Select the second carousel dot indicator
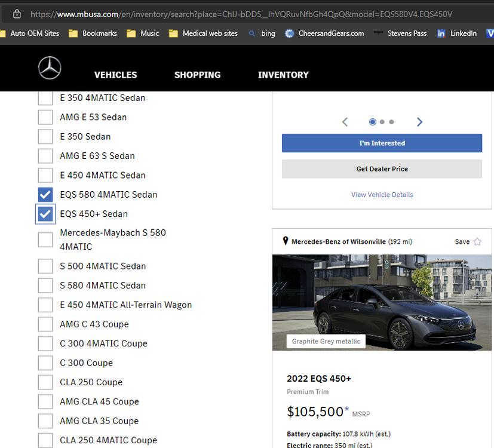 (x=382, y=122)
